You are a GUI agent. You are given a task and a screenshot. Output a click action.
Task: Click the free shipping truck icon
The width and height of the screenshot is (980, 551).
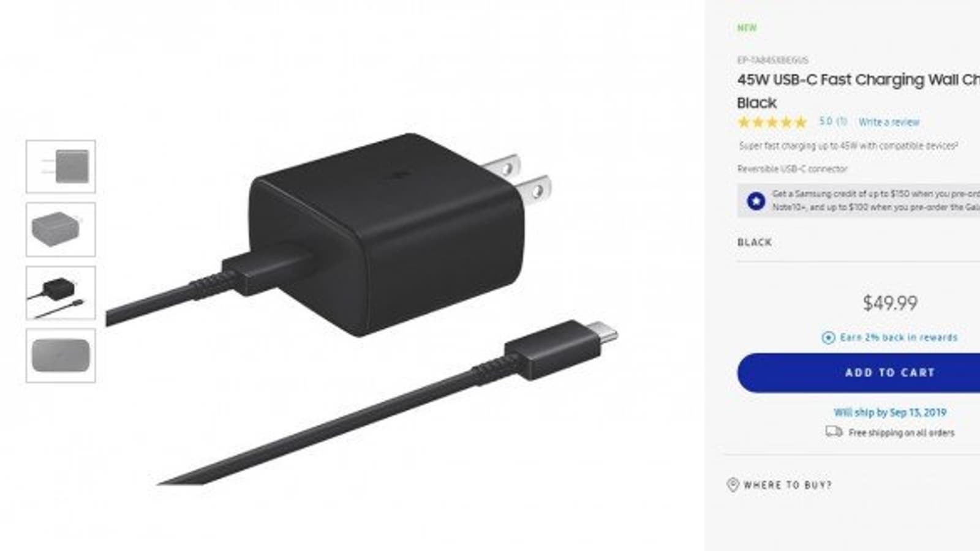coord(834,432)
